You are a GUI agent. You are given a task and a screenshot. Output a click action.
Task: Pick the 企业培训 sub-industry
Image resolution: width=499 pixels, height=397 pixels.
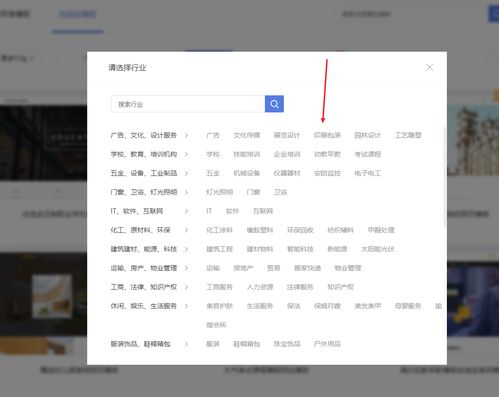(287, 154)
